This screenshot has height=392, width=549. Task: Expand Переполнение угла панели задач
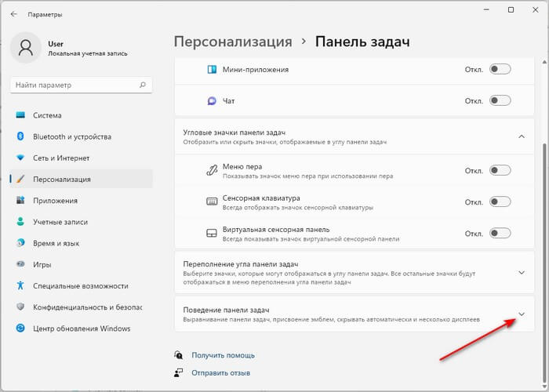click(x=522, y=272)
